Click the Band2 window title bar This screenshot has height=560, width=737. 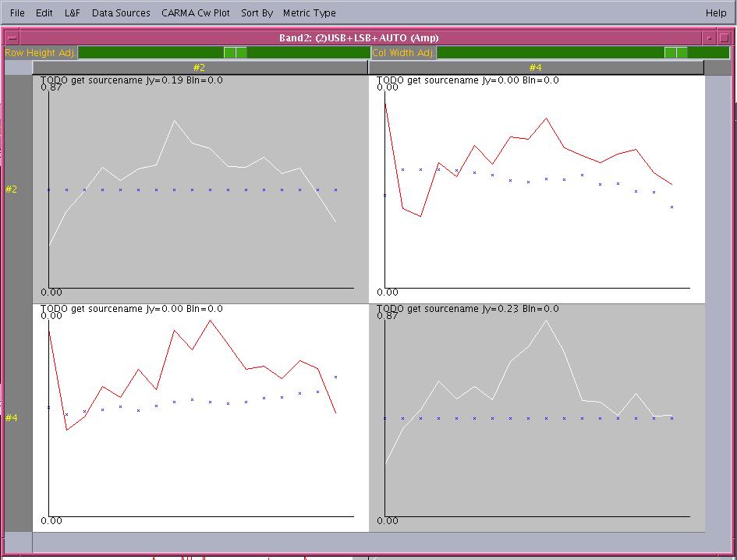pyautogui.click(x=359, y=38)
